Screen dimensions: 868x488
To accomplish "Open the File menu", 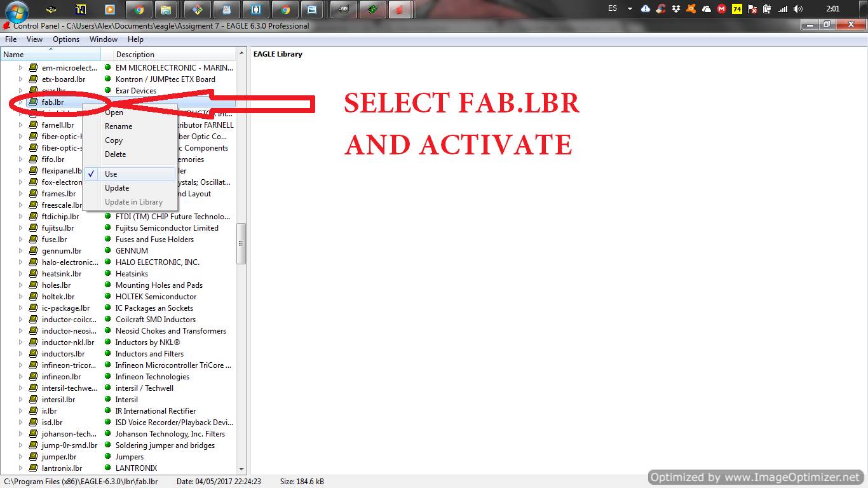I will pyautogui.click(x=11, y=39).
